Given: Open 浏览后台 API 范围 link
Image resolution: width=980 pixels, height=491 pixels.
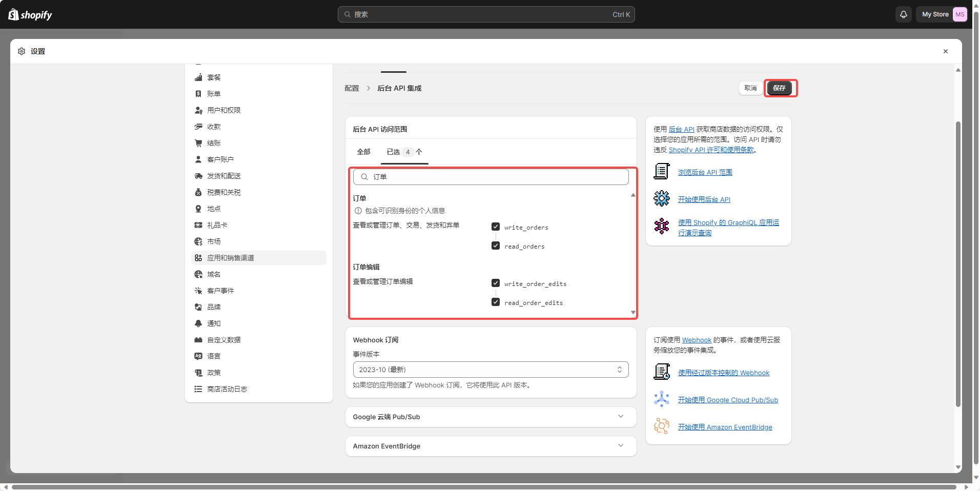Looking at the screenshot, I should coord(705,172).
